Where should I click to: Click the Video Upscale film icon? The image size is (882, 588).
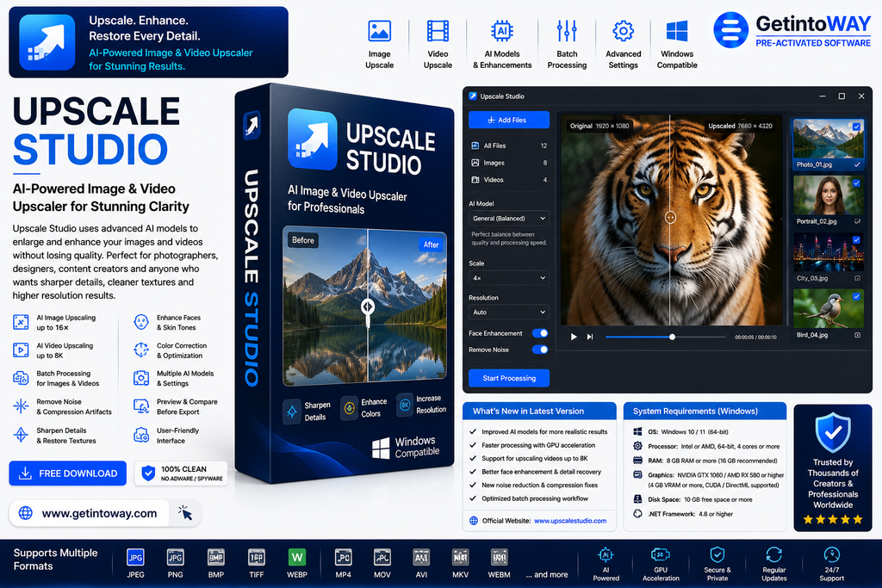(x=438, y=32)
